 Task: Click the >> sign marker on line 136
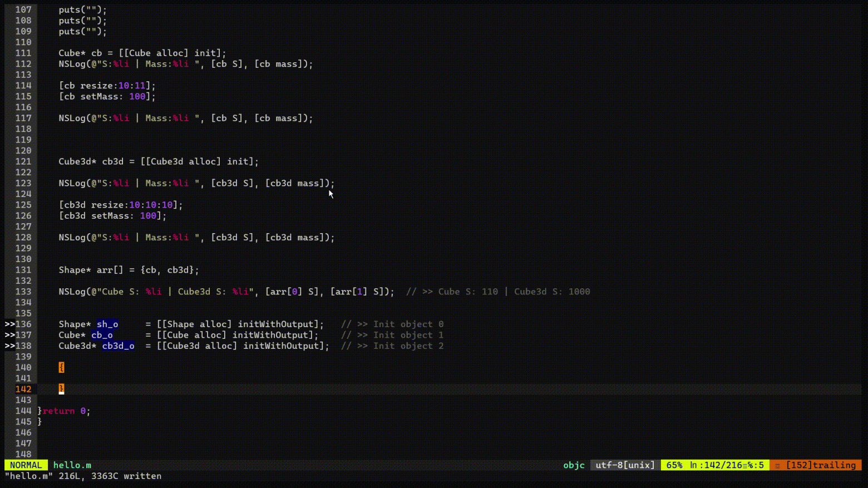pos(9,324)
